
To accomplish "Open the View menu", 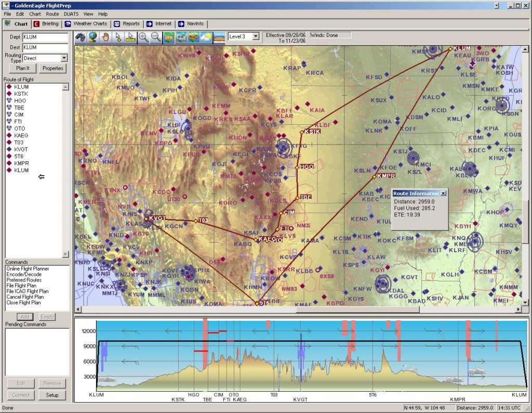I will (88, 14).
